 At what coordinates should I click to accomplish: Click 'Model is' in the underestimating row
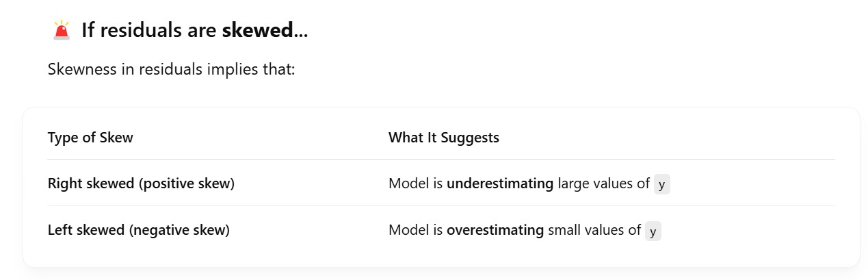[415, 183]
